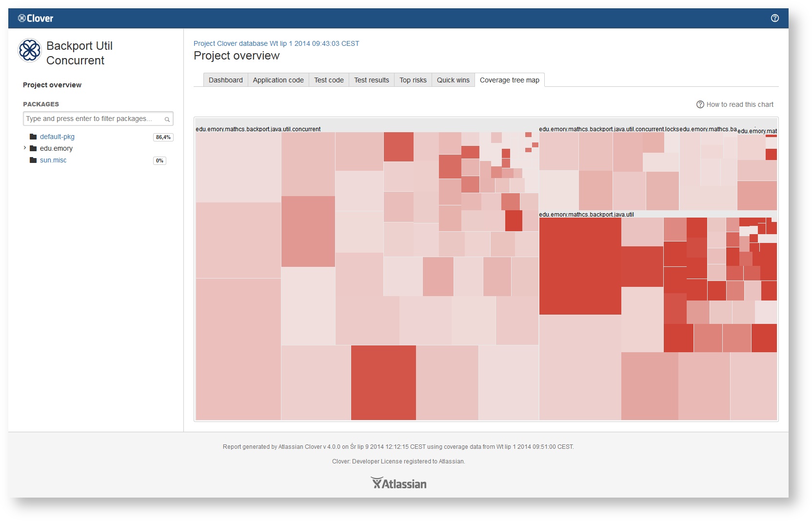Open the Quick wins tab
Screen dimensions: 812x521
point(453,80)
